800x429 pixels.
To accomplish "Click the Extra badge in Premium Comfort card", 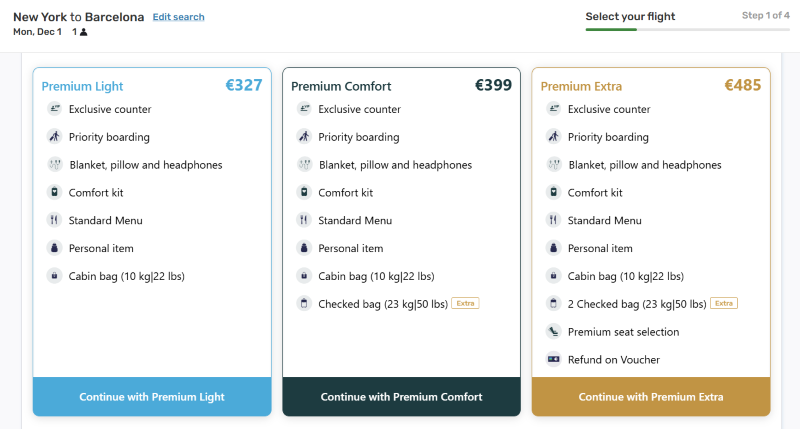I will [x=465, y=303].
